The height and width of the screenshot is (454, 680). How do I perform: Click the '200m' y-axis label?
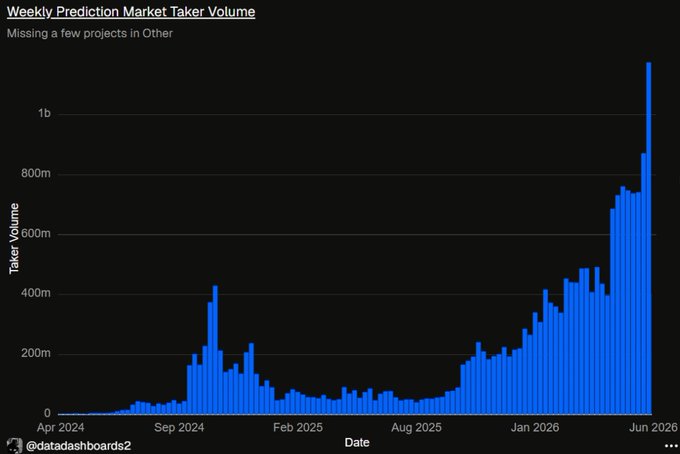[36, 353]
